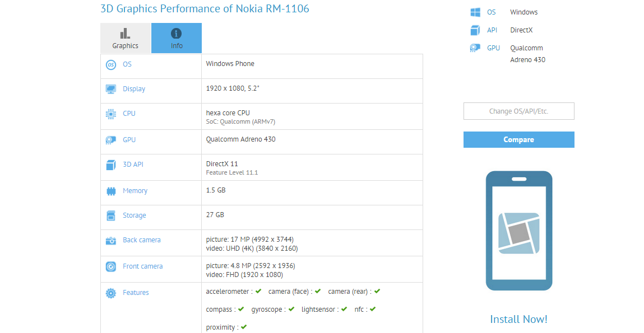Click the OS label in the sidebar
The height and width of the screenshot is (333, 644).
[x=492, y=12]
